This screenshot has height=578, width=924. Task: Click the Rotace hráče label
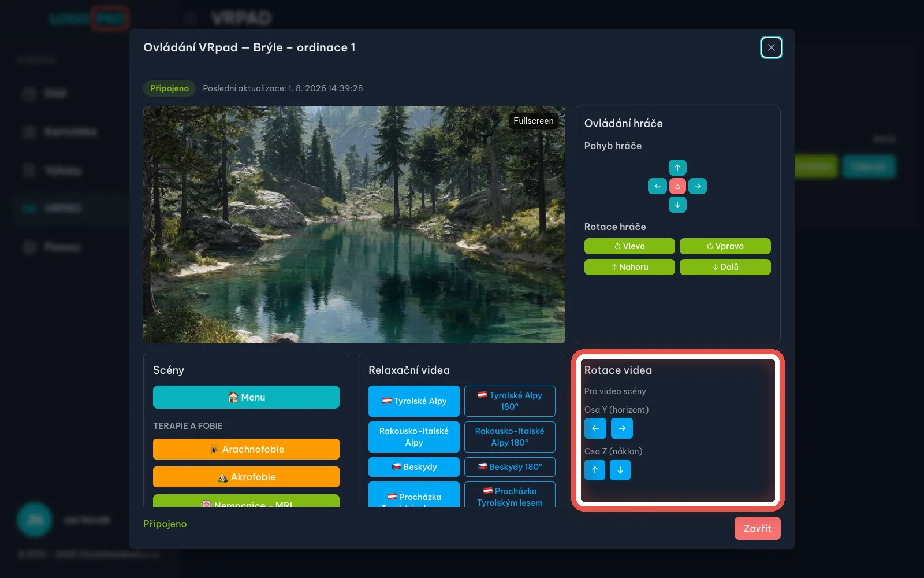(x=615, y=227)
